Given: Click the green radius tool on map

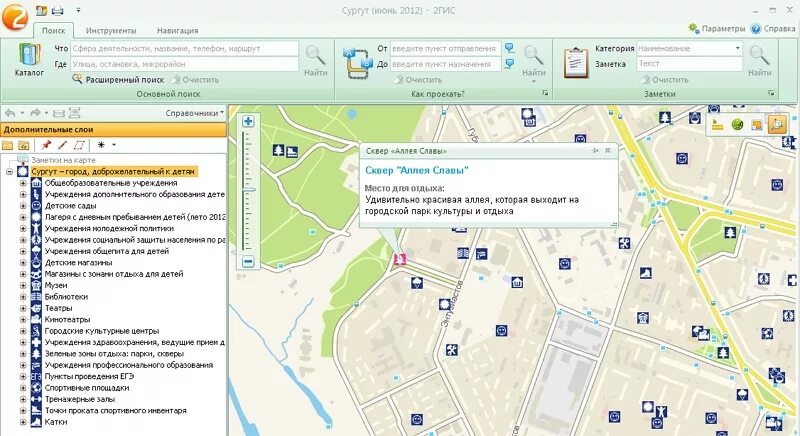Looking at the screenshot, I should 737,124.
